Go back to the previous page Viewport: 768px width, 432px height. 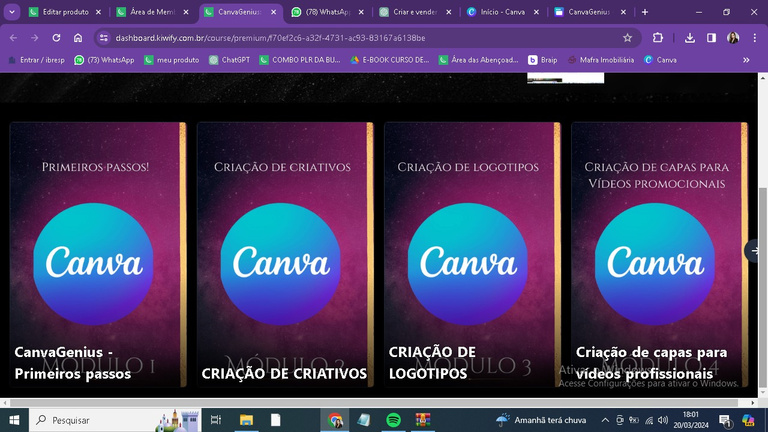[x=13, y=38]
